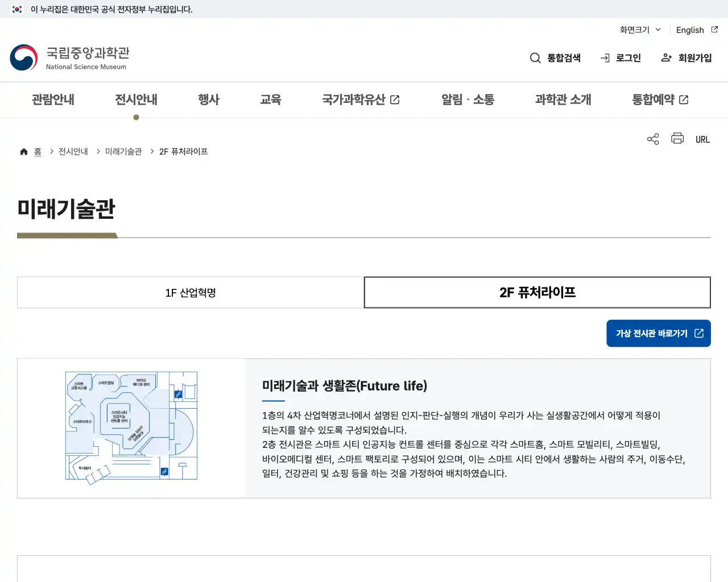
Task: Open the 관람안내 menu
Action: (52, 99)
